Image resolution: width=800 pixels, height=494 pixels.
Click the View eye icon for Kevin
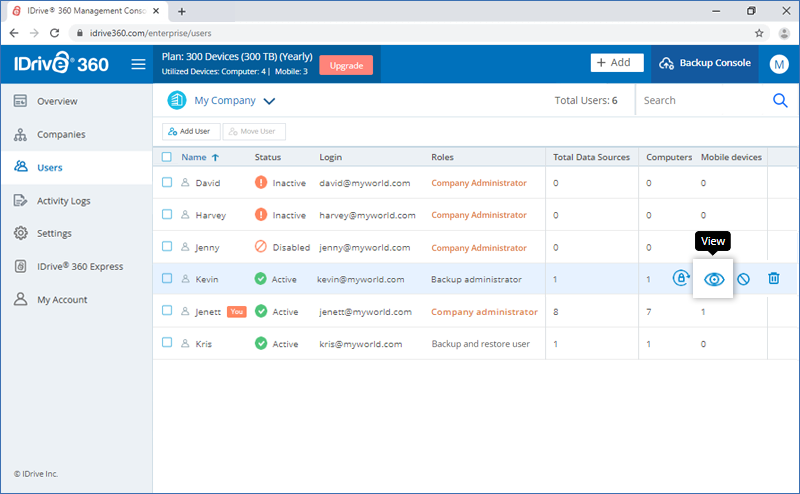(714, 279)
